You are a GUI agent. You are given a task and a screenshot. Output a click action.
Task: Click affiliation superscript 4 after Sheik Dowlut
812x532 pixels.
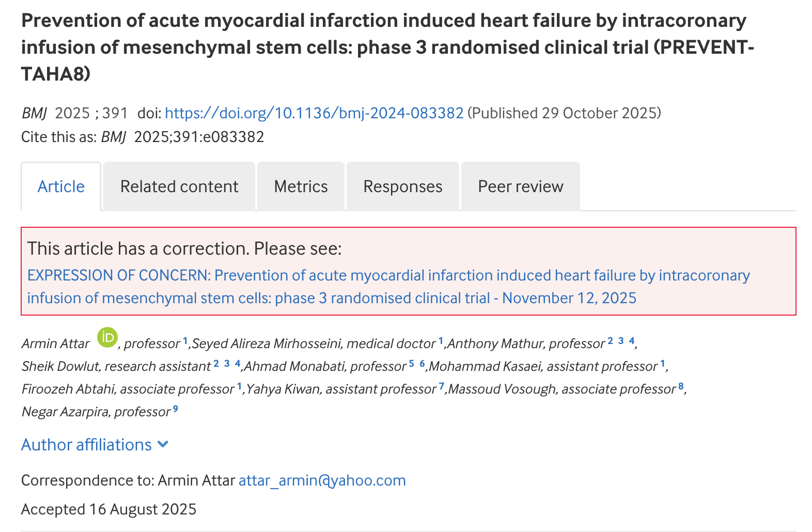pyautogui.click(x=238, y=363)
